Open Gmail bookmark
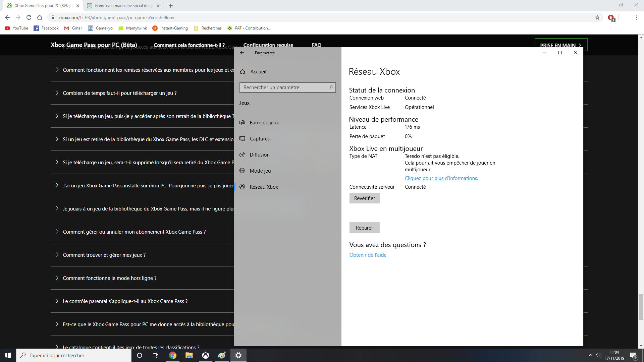 73,28
